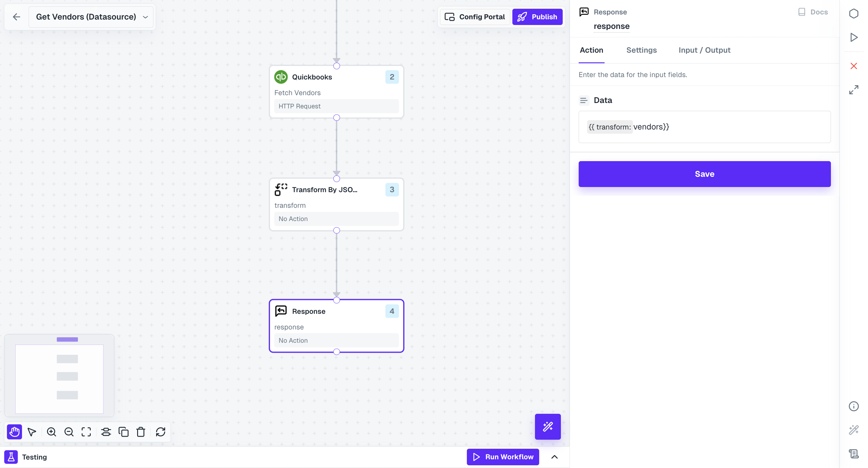The width and height of the screenshot is (868, 468).
Task: Expand the Response panel to fullscreen
Action: click(x=854, y=89)
